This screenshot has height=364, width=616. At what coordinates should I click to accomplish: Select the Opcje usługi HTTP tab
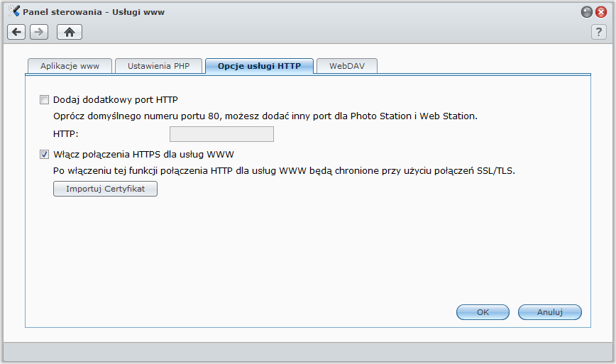pyautogui.click(x=259, y=66)
